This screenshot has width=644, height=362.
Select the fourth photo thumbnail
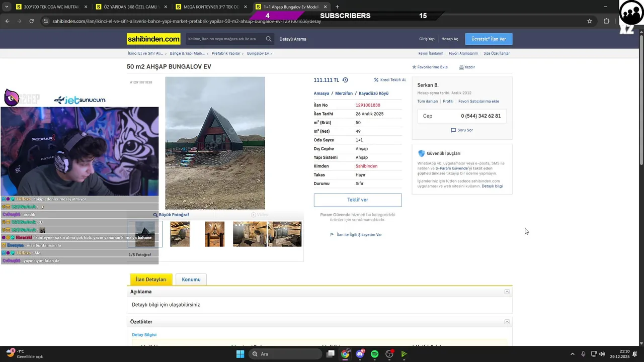tap(250, 234)
